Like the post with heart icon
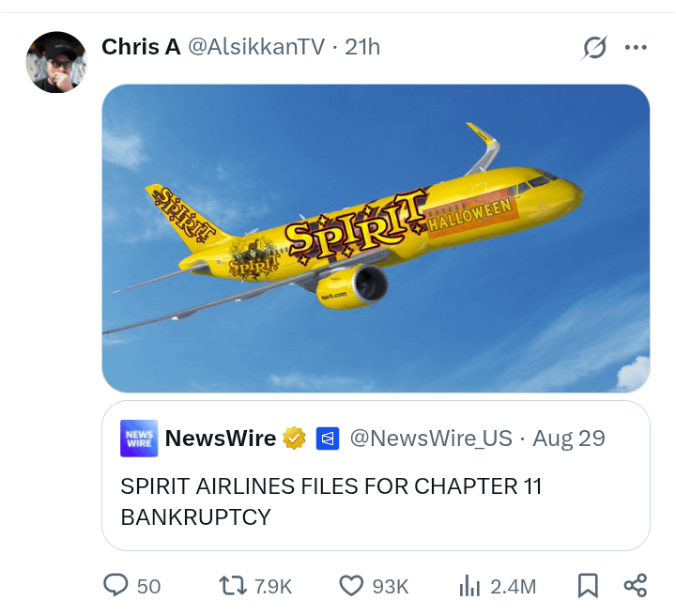This screenshot has height=616, width=676. pyautogui.click(x=351, y=586)
